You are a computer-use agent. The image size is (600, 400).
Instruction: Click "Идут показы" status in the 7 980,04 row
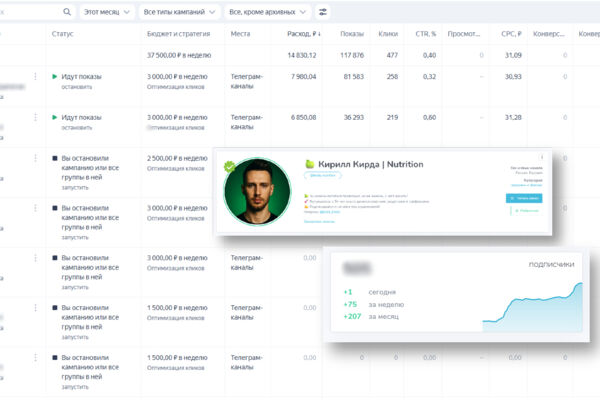tap(82, 77)
